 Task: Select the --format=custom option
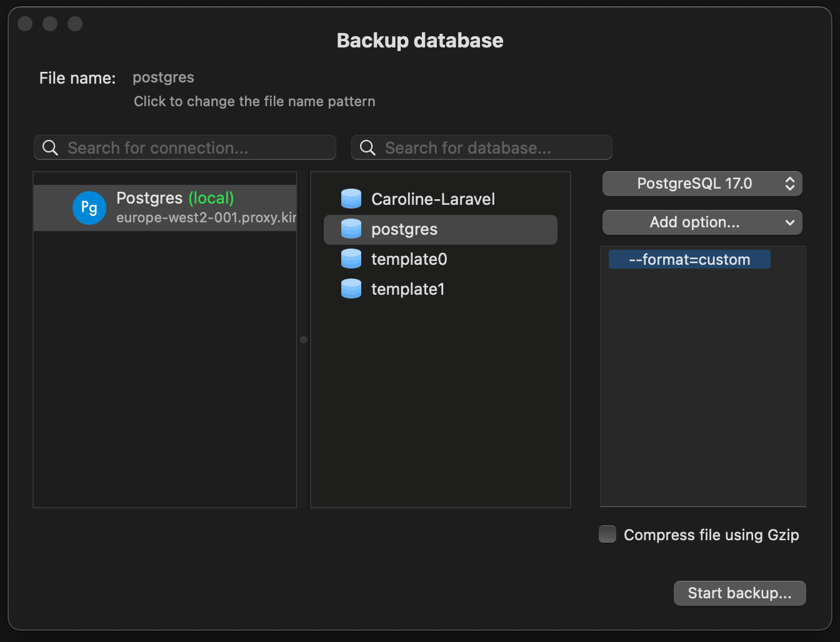(689, 259)
